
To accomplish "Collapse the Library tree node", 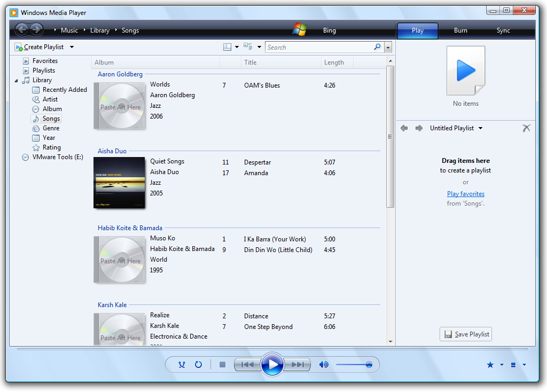I will pos(17,80).
